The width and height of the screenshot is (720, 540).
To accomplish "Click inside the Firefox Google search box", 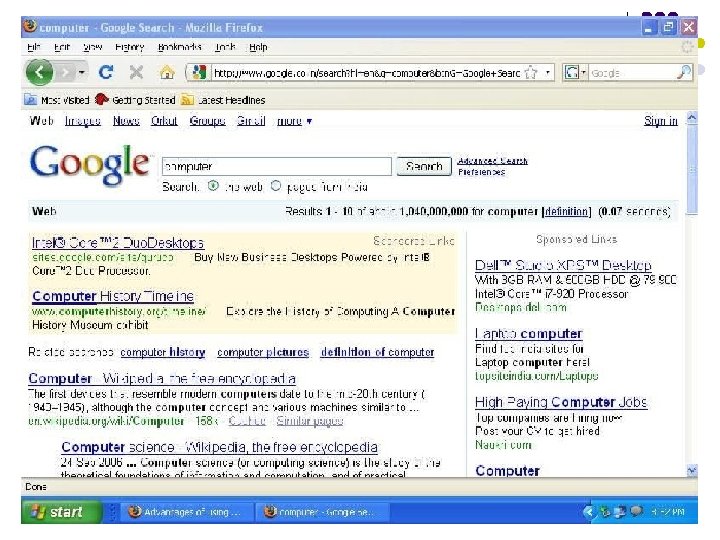I will tap(632, 73).
